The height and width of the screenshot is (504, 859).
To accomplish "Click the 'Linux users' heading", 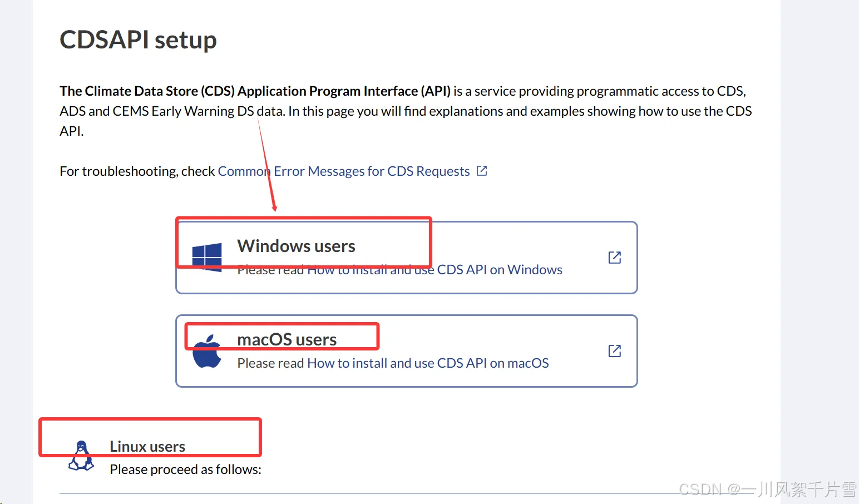I will 147,446.
